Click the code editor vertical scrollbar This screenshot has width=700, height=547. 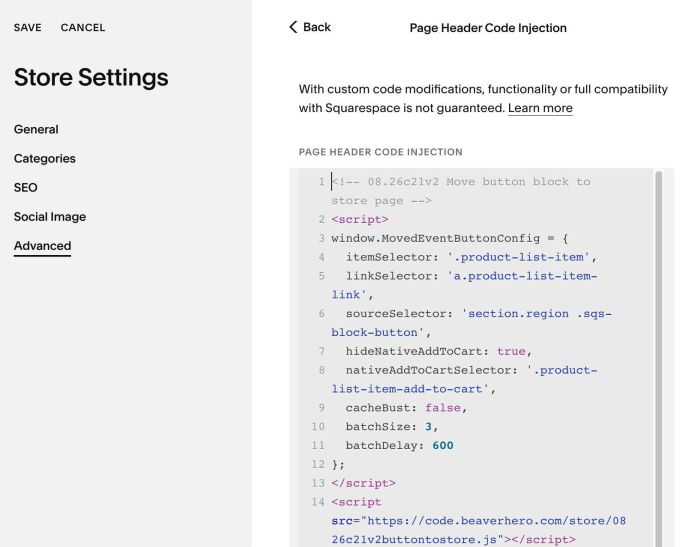tap(658, 357)
